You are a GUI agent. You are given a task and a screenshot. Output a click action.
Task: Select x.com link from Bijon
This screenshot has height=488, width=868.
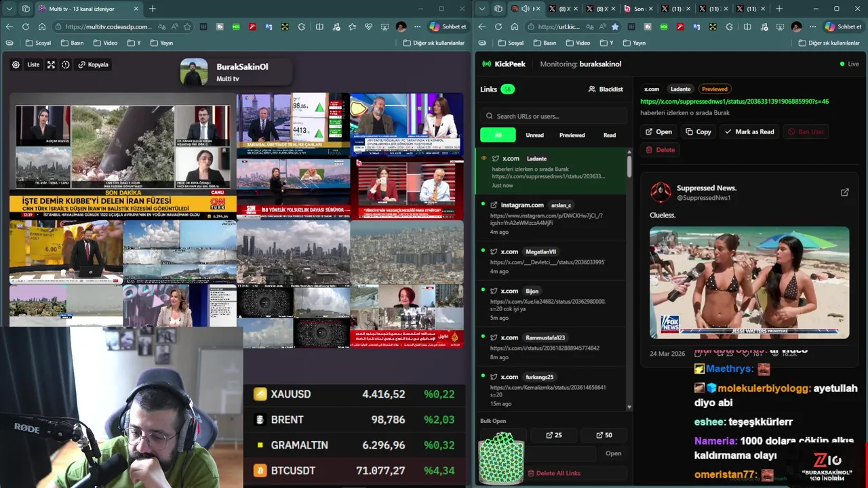551,304
